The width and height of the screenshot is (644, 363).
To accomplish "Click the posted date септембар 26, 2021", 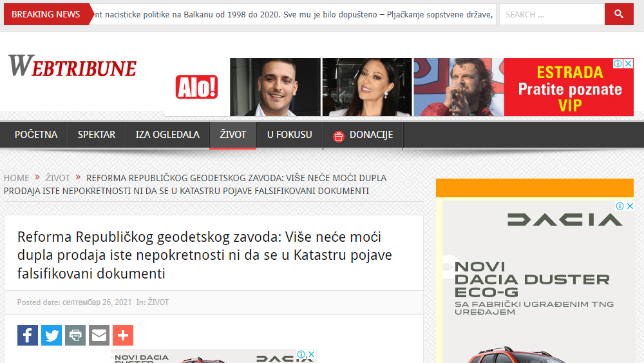I will click(x=97, y=302).
